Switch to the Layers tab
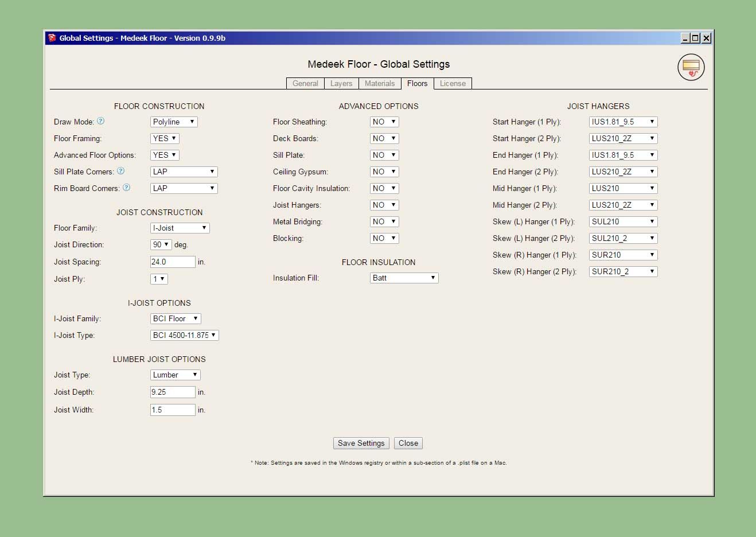 tap(341, 83)
